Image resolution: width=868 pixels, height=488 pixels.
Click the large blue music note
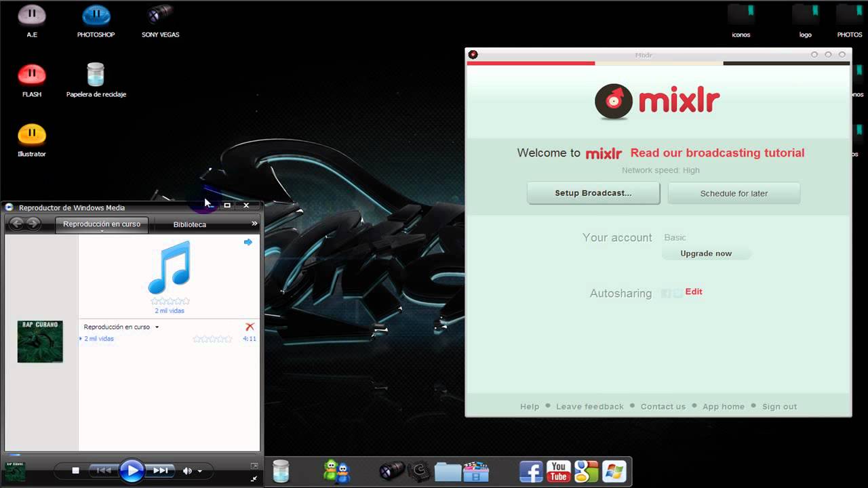point(169,268)
